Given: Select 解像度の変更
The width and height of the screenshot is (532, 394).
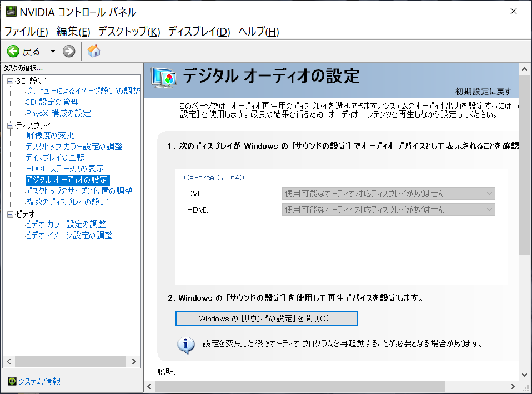Looking at the screenshot, I should tap(50, 135).
